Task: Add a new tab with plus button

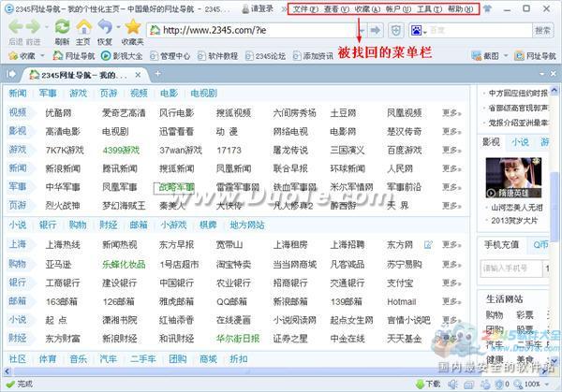Action: 157,74
